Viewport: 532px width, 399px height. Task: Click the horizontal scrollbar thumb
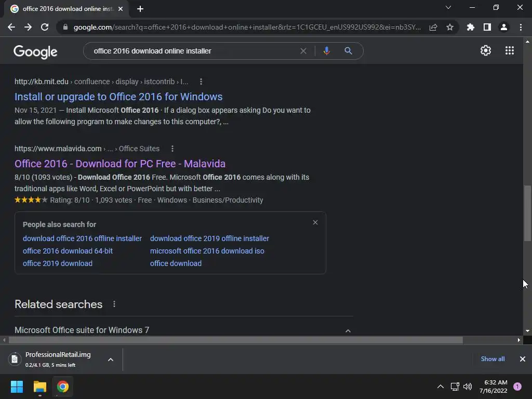click(x=236, y=340)
